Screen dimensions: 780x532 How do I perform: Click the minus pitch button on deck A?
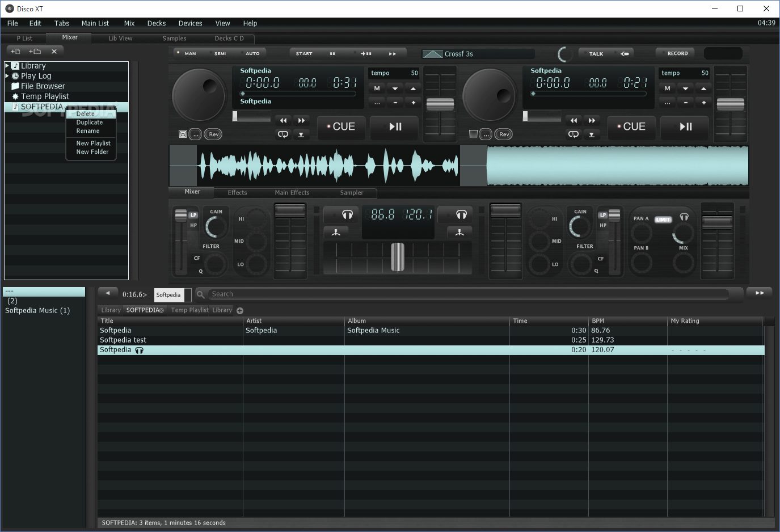pyautogui.click(x=395, y=103)
